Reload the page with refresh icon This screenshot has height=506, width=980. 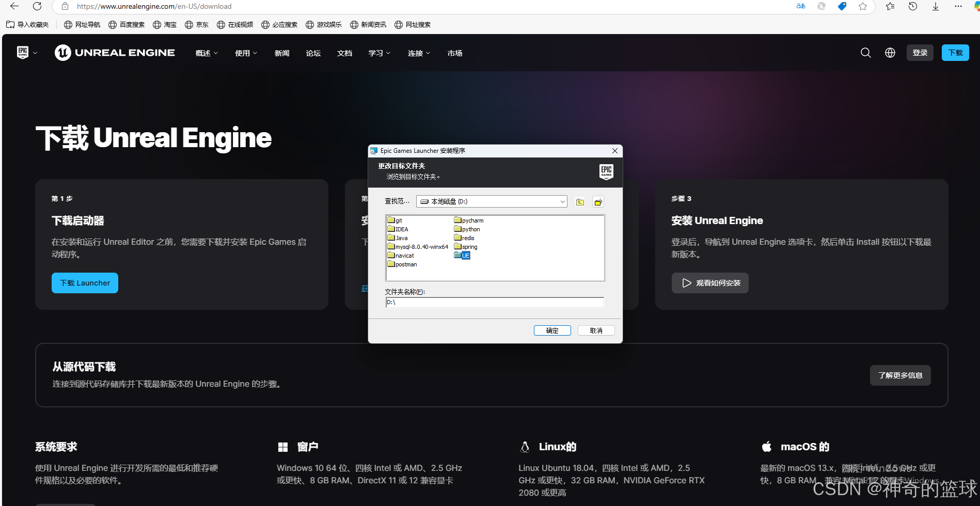point(37,6)
